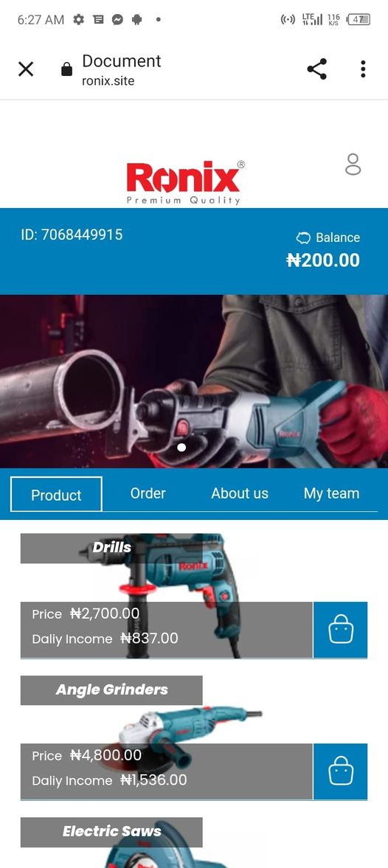Open the Electric Saws product title

112,831
